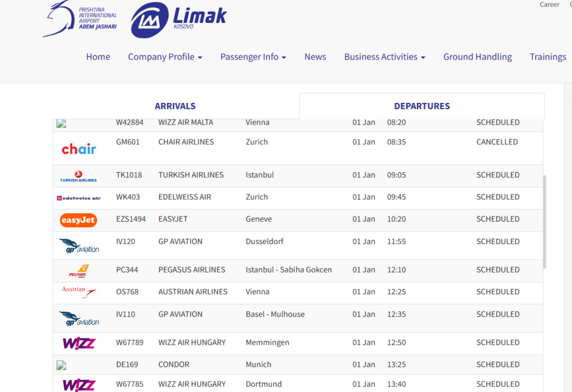Select flight number DE169
This screenshot has height=392, width=572.
127,365
